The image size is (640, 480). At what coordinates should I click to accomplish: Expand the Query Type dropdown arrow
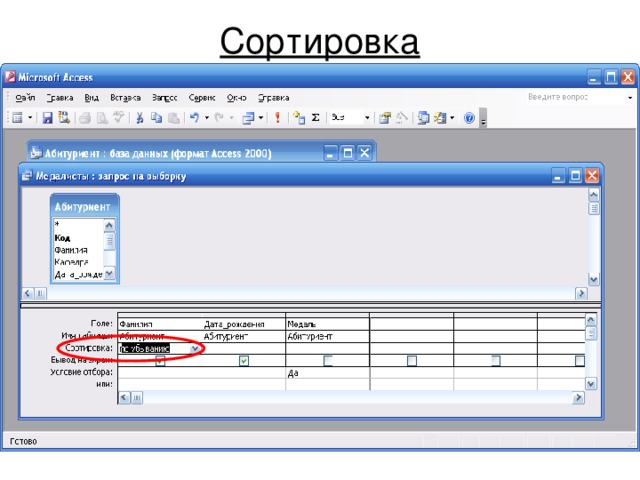pyautogui.click(x=260, y=118)
